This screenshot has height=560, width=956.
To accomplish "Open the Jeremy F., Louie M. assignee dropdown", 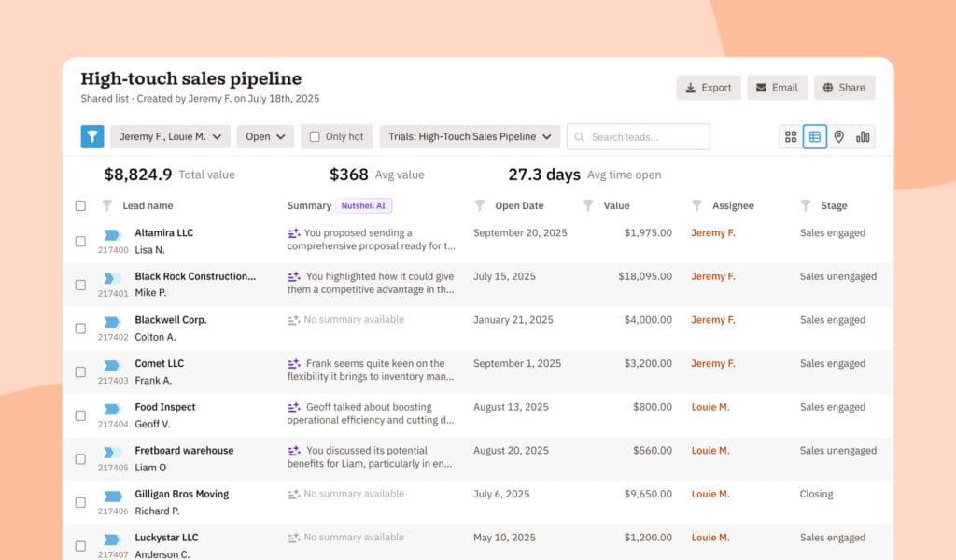I will click(170, 136).
